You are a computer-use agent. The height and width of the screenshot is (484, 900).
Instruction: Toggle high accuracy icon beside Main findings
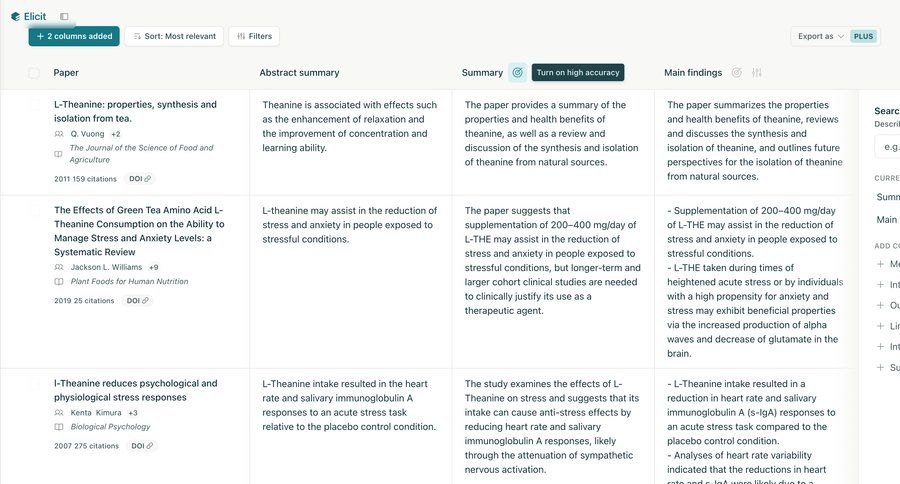(736, 72)
